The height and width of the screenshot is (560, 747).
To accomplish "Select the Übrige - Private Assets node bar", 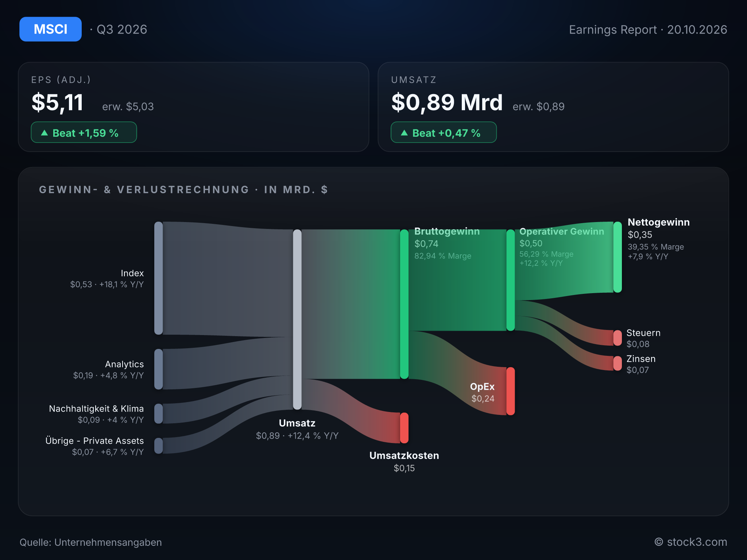I will click(159, 446).
